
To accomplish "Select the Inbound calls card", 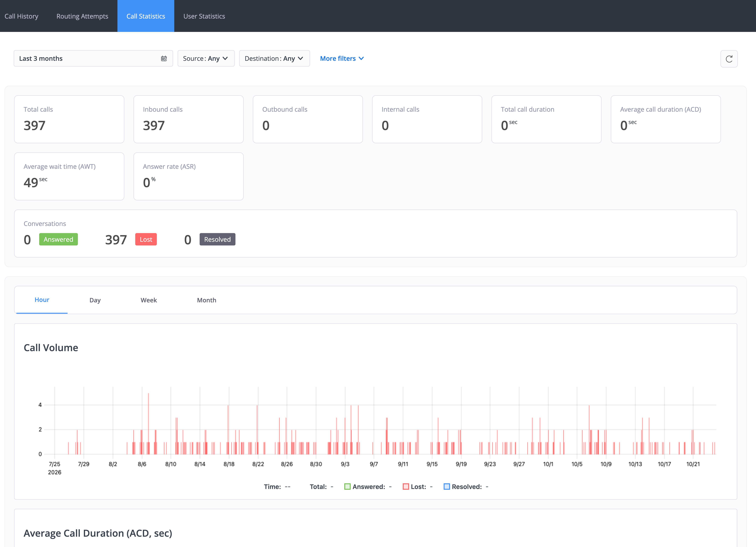I will 189,119.
